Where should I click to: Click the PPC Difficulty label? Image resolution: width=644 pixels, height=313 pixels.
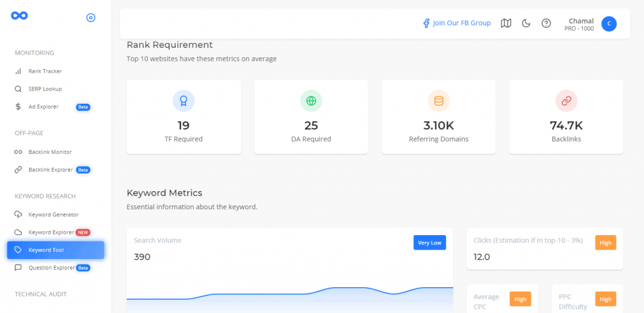point(573,302)
